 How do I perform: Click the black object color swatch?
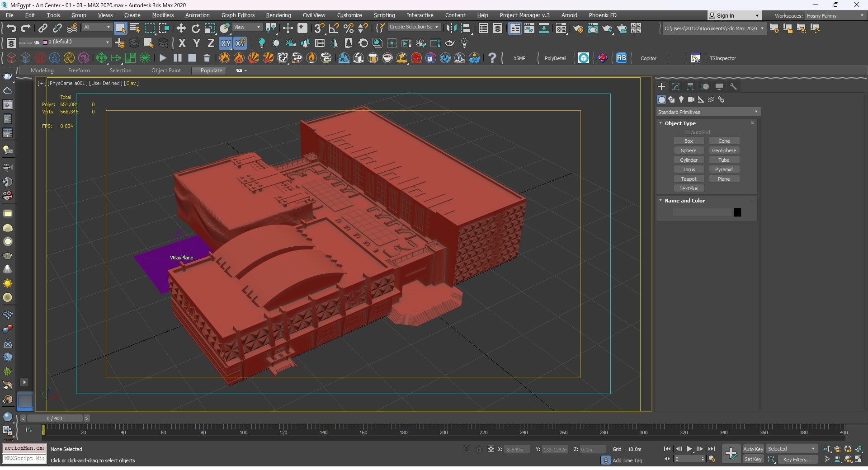click(x=737, y=212)
